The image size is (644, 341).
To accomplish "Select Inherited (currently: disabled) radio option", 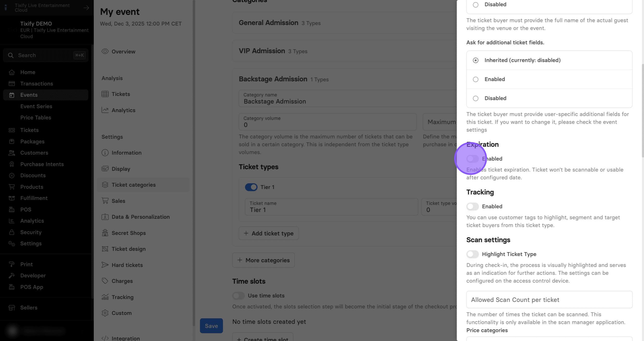I will pos(476,60).
